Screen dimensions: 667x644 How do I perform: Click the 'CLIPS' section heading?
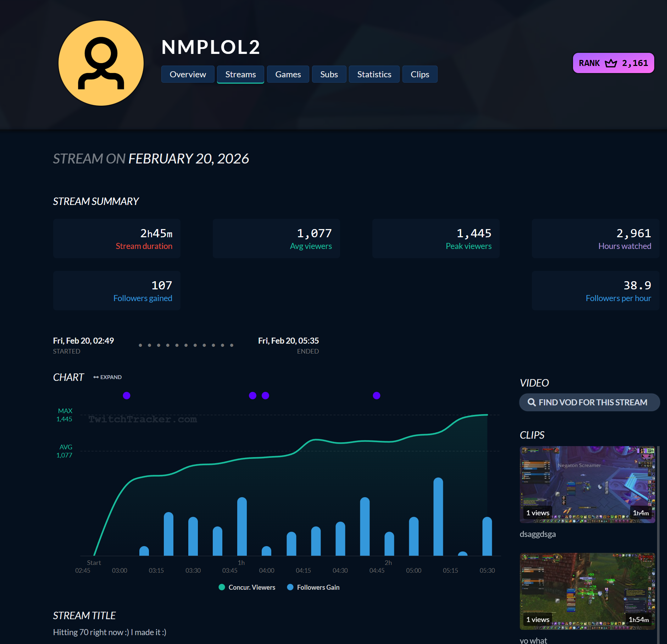point(532,435)
